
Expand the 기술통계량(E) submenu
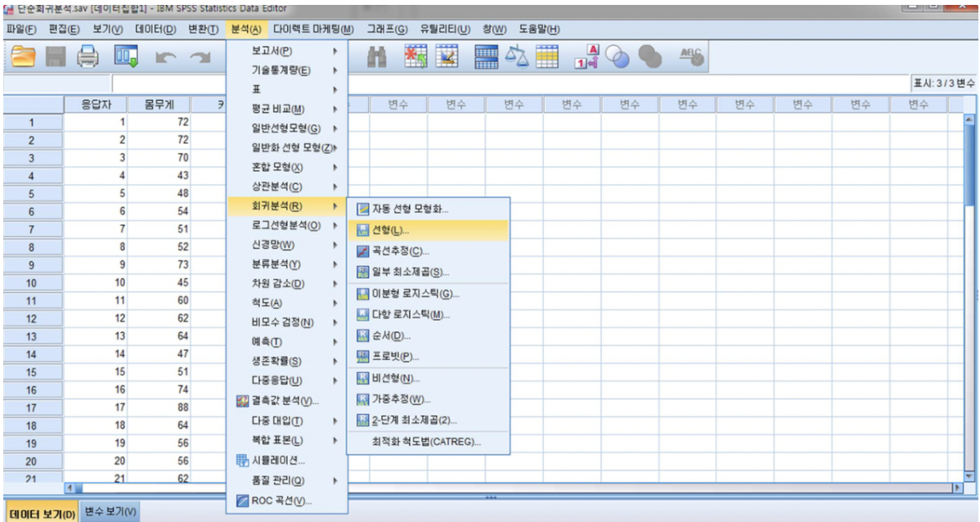287,70
